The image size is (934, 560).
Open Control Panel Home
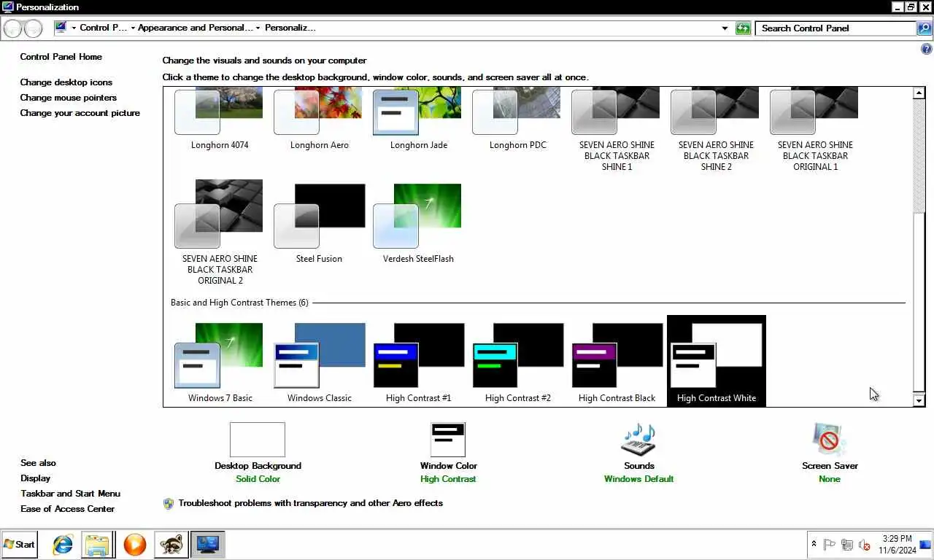click(x=61, y=57)
